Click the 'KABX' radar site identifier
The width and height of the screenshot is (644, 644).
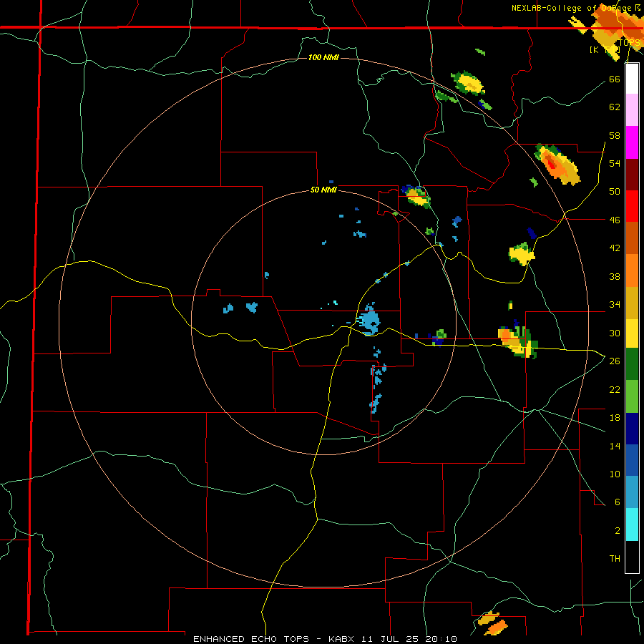pos(343,639)
